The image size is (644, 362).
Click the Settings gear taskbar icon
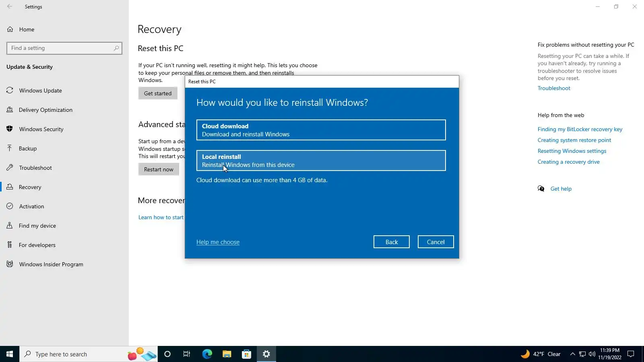(266, 354)
